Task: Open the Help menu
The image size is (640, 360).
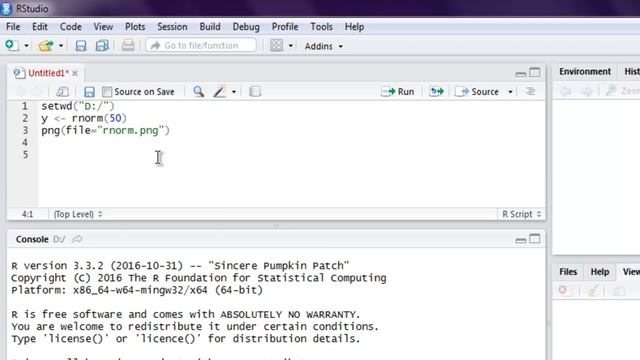Action: click(354, 27)
